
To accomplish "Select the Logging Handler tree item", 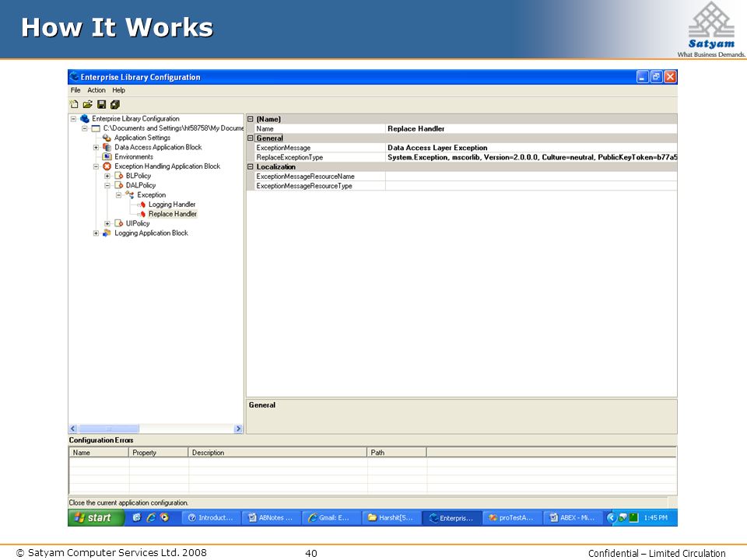I will [x=171, y=205].
